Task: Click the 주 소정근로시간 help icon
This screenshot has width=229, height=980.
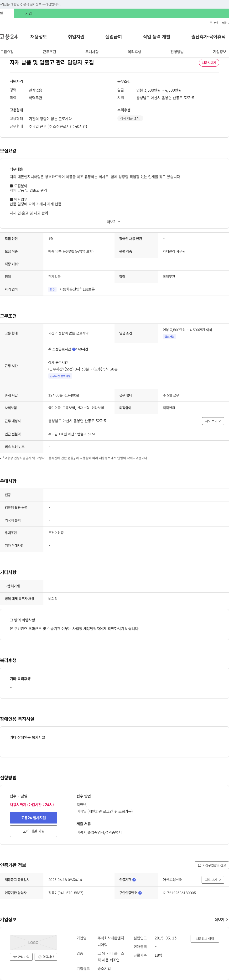Action: tap(74, 349)
